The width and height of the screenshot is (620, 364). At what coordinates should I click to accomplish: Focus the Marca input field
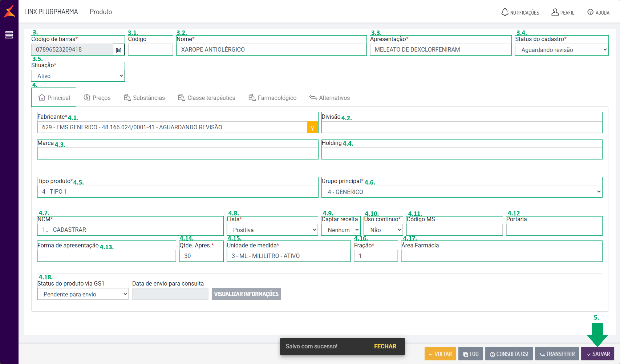[x=178, y=153]
